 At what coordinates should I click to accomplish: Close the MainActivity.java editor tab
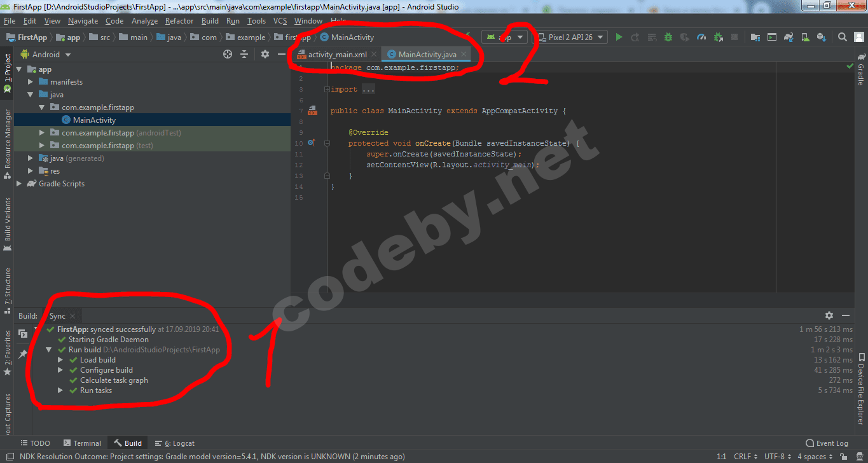(464, 55)
